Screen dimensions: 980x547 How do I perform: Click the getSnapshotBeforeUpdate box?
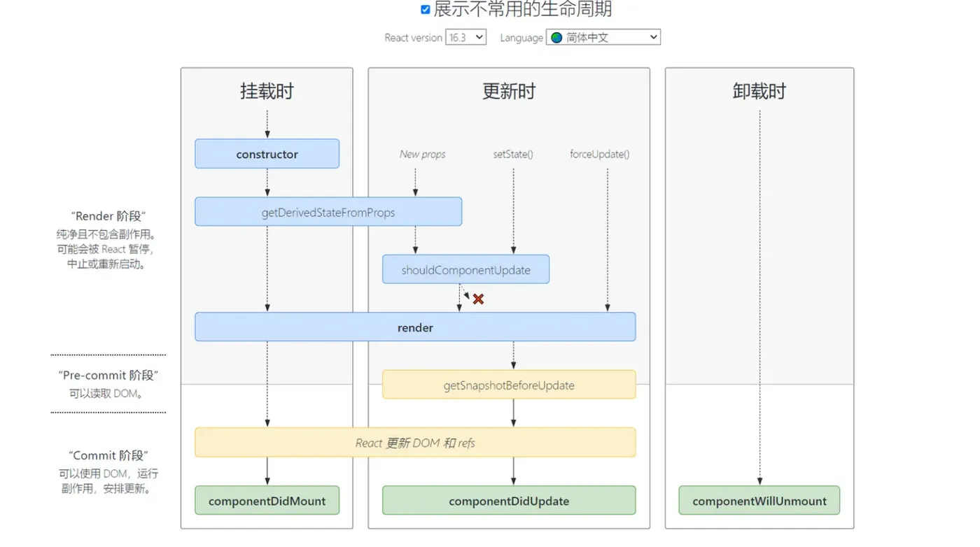click(509, 385)
